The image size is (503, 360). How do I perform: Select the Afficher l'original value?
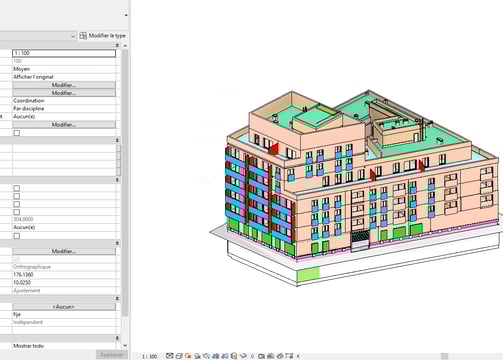point(64,77)
